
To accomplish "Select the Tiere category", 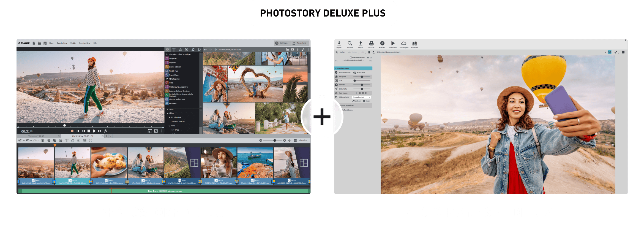I will 171,83.
